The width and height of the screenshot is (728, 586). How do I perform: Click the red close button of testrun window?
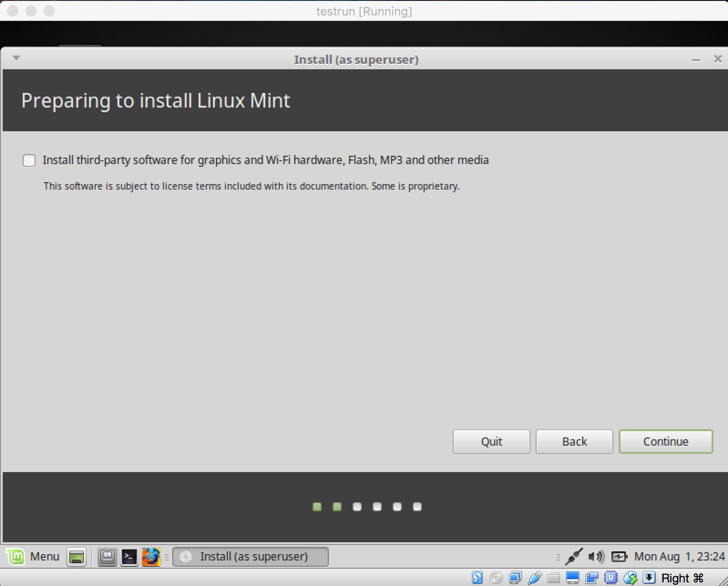[x=13, y=11]
